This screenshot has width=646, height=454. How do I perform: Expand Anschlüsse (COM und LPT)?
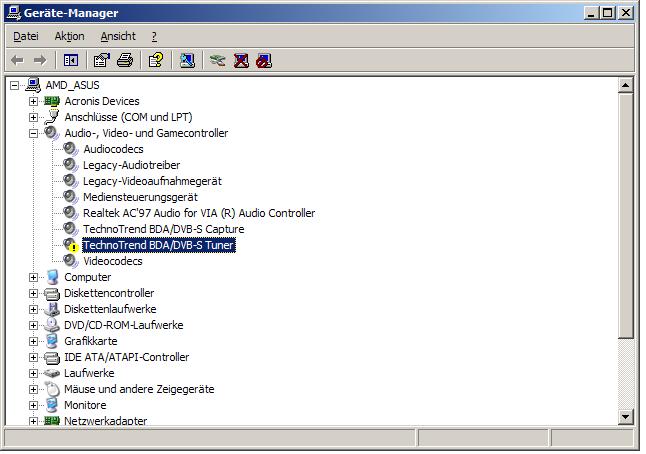(x=33, y=117)
